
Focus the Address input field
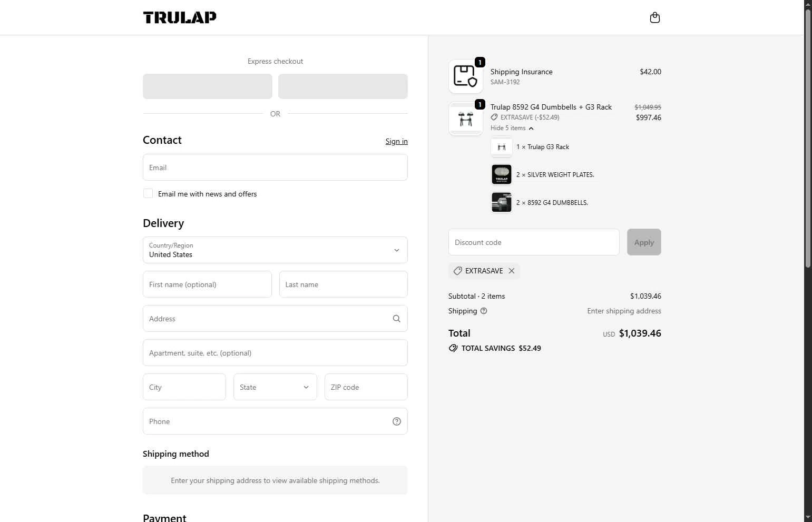(275, 319)
